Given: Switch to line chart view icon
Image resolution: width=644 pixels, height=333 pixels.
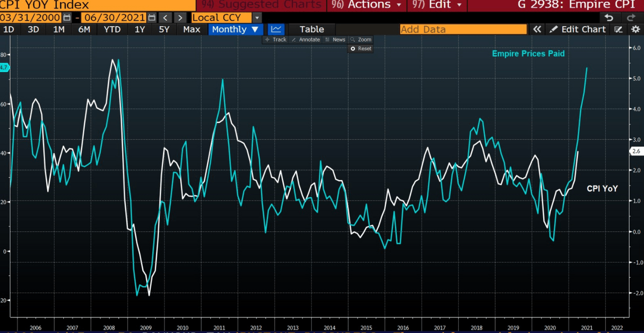Looking at the screenshot, I should [276, 29].
